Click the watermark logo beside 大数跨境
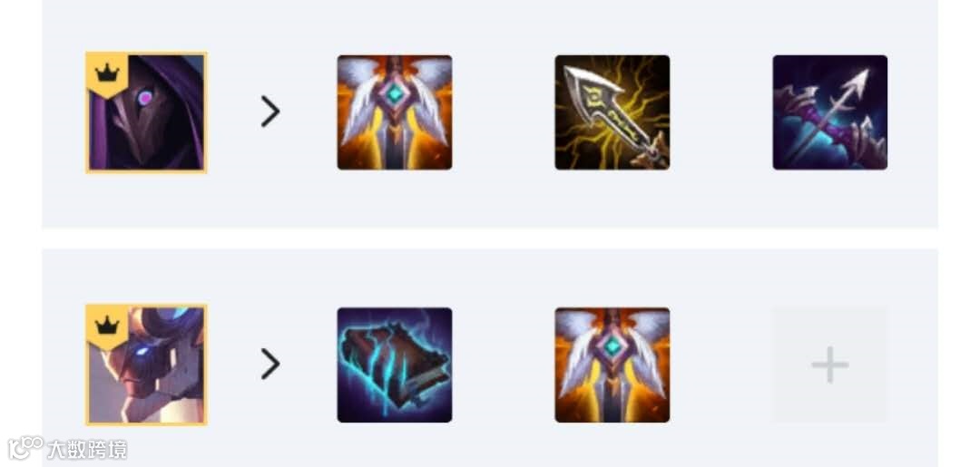The width and height of the screenshot is (980, 467). [25, 448]
